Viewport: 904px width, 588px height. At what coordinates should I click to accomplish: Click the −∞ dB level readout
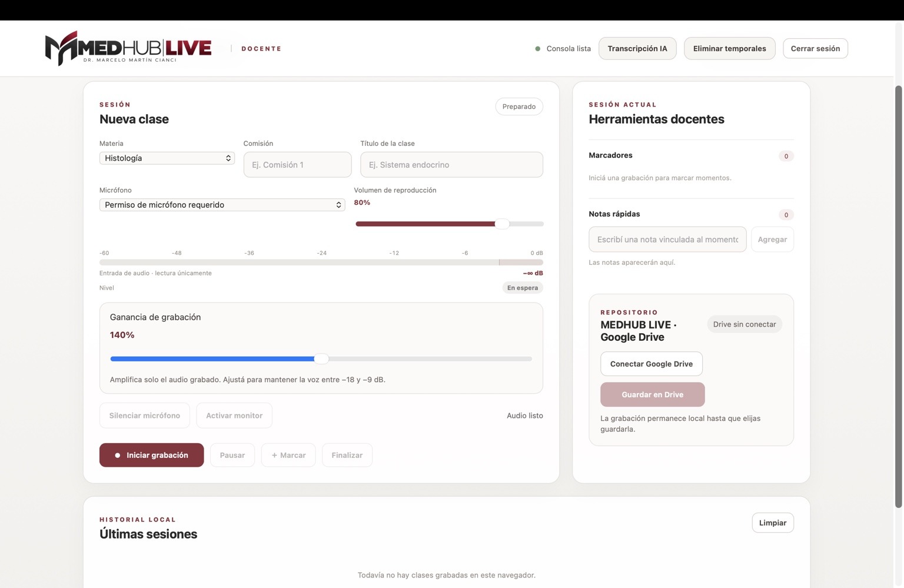point(533,273)
